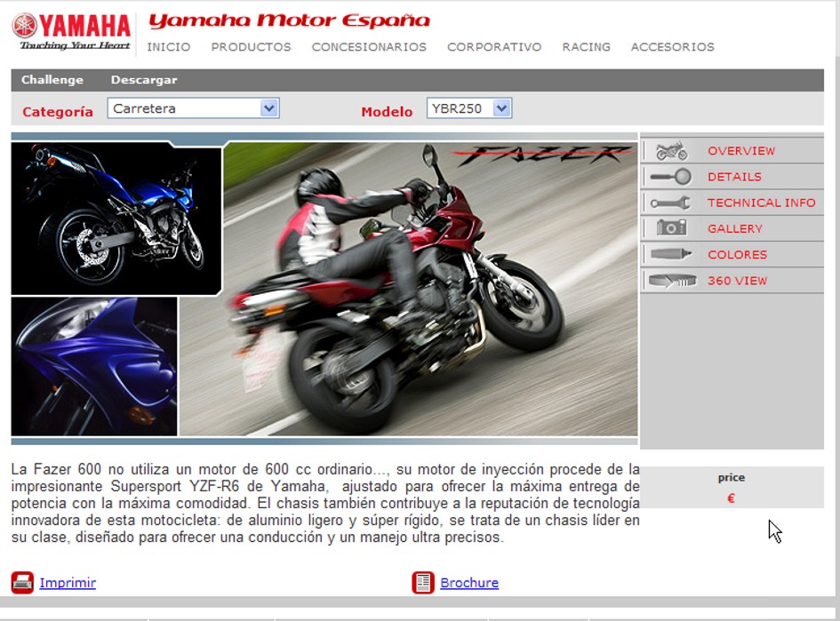Click the Modelo label
Image resolution: width=840 pixels, height=621 pixels.
387,112
